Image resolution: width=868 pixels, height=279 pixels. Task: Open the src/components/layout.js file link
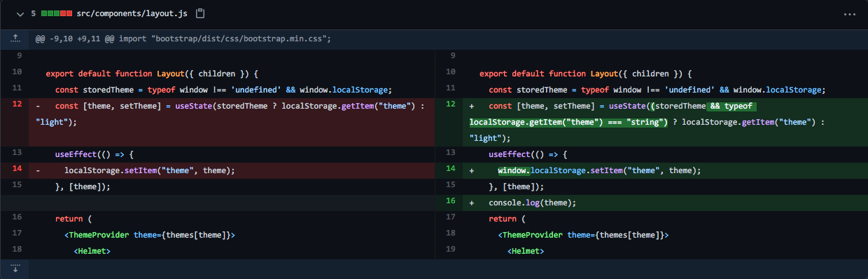coord(132,14)
